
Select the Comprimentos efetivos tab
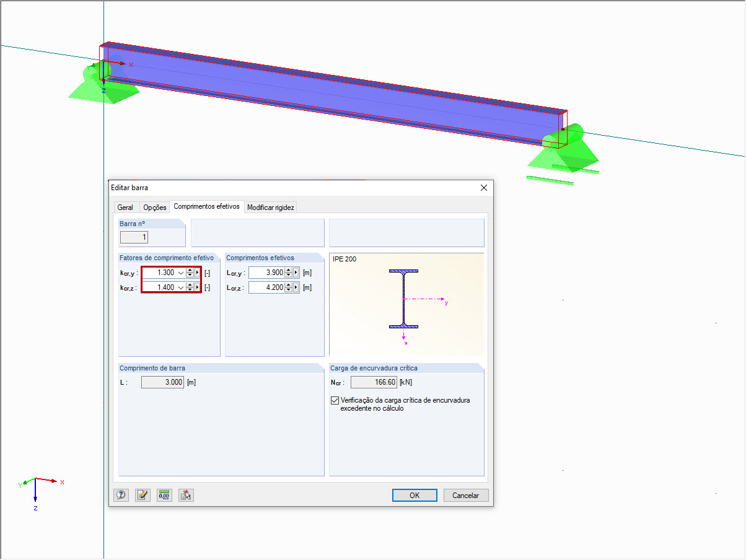(207, 206)
